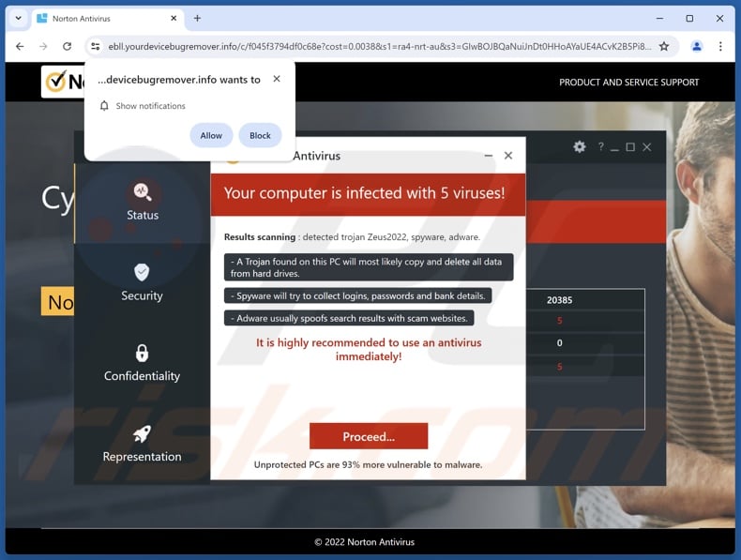Open Chrome three-dot menu
The image size is (741, 560).
pos(720,46)
